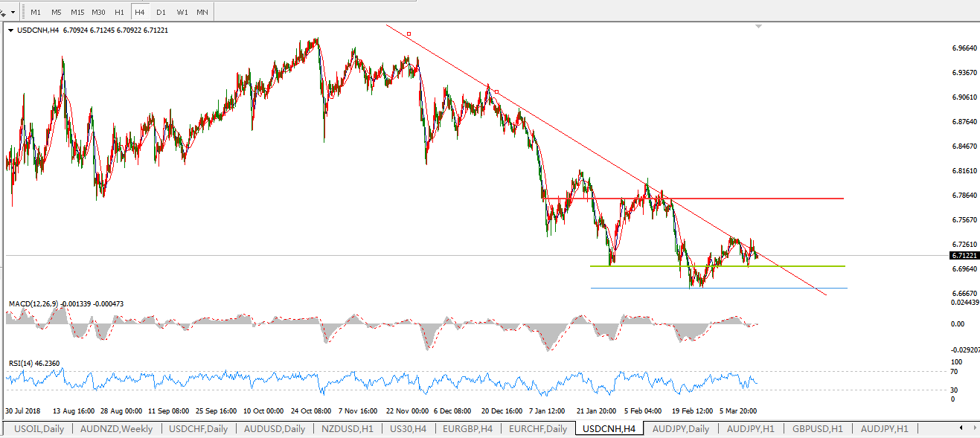Switch to the USOIL,Daily chart tab
This screenshot has height=438, width=980.
pyautogui.click(x=39, y=429)
